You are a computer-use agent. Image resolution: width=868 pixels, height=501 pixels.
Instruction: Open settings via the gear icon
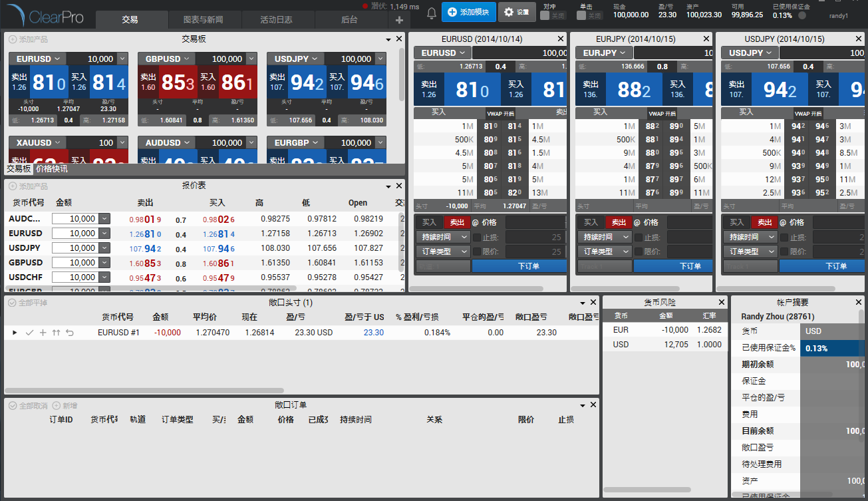click(x=517, y=12)
